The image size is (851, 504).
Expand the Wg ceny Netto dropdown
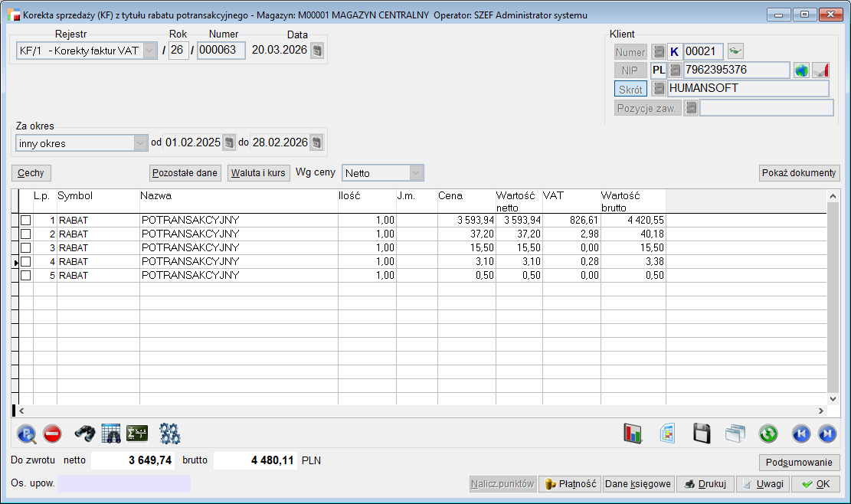[416, 173]
